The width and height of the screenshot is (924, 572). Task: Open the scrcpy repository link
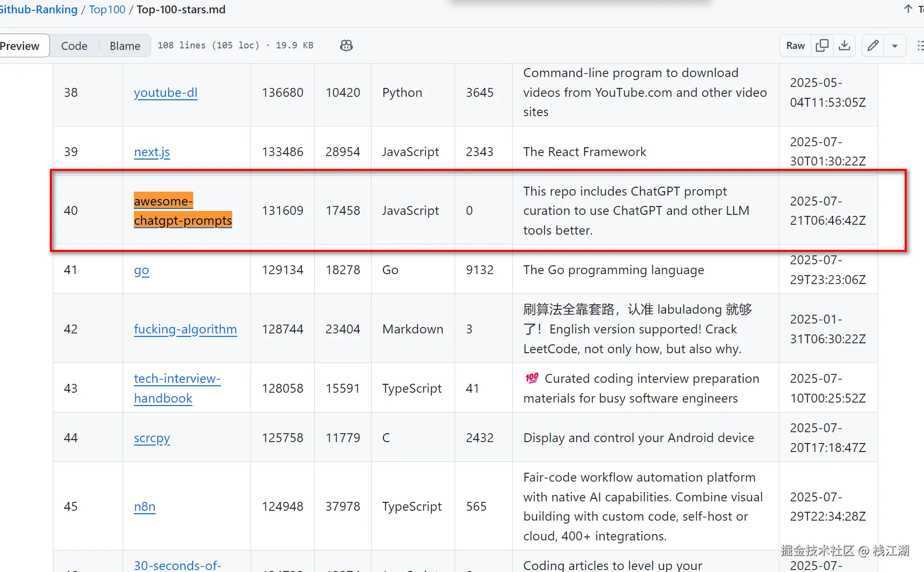click(152, 438)
